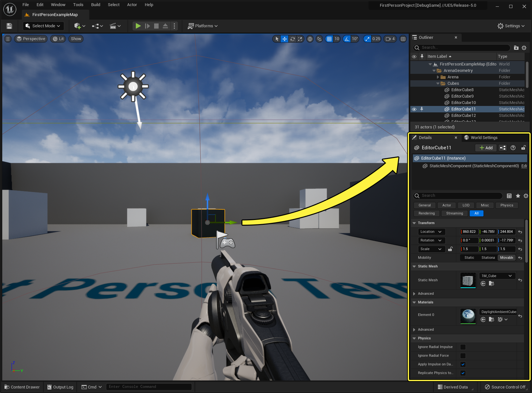Screen dimensions: 532x393
Task: Open the File menu
Action: tap(26, 5)
